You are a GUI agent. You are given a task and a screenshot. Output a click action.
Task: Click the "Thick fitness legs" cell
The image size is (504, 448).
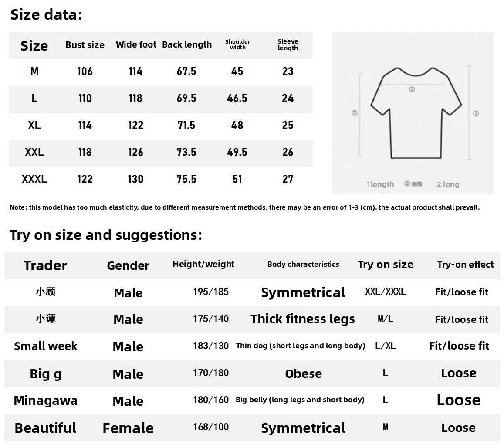(303, 319)
